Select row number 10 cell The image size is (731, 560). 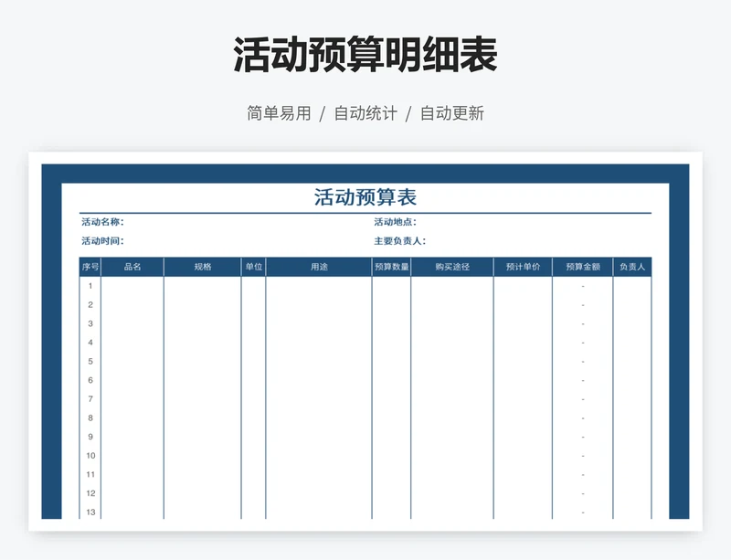tap(90, 456)
